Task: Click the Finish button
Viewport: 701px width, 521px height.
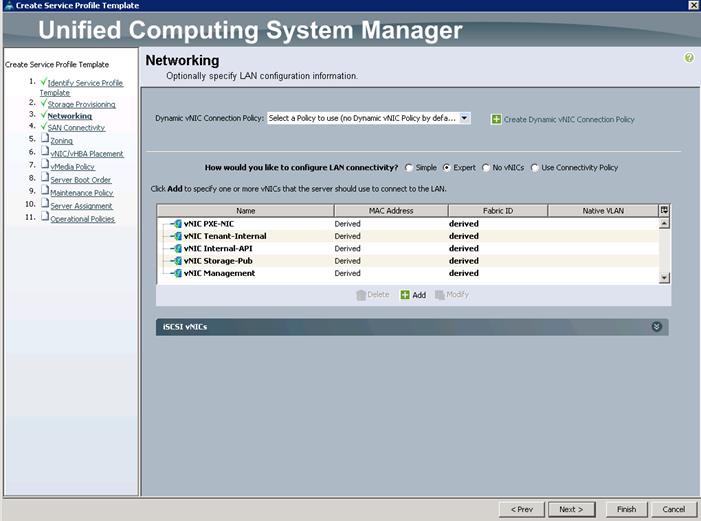Action: pyautogui.click(x=626, y=509)
